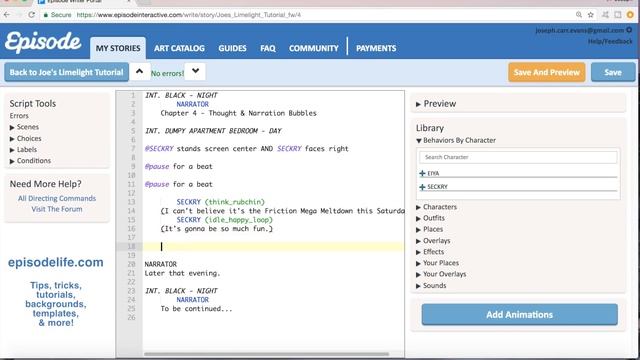This screenshot has width=640, height=360.
Task: Reload the page with refresh icon
Action: [31, 15]
